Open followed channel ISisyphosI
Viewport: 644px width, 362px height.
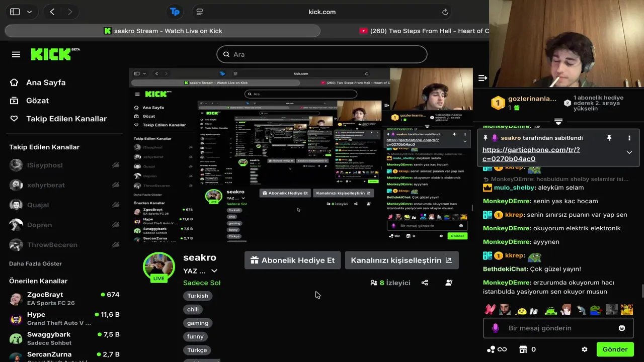(x=45, y=165)
